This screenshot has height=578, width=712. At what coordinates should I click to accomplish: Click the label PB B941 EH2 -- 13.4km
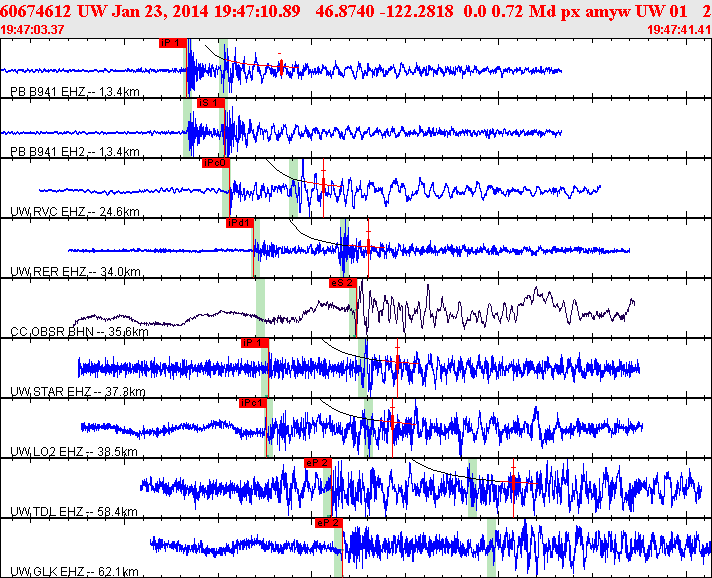(x=75, y=152)
